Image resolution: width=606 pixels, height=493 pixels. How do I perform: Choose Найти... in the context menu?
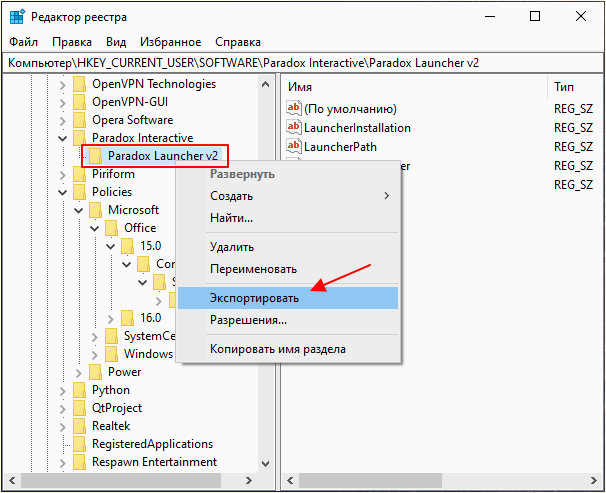tap(288, 218)
